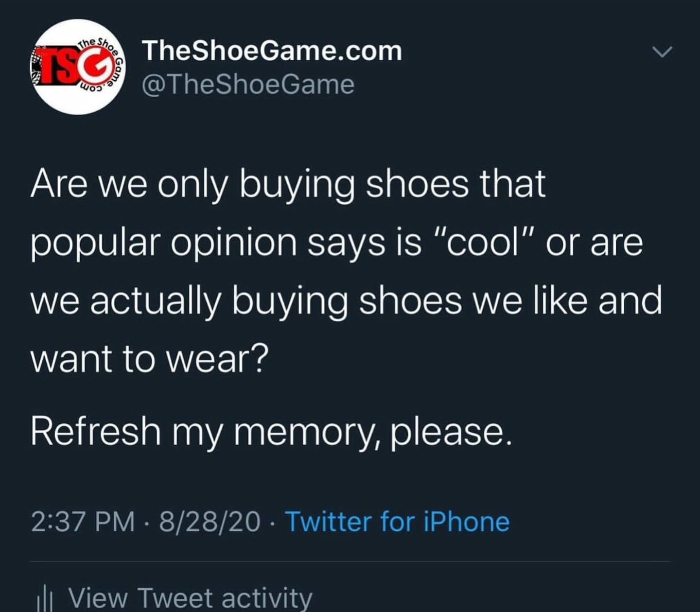Click the 8/28/20 date

point(210,522)
